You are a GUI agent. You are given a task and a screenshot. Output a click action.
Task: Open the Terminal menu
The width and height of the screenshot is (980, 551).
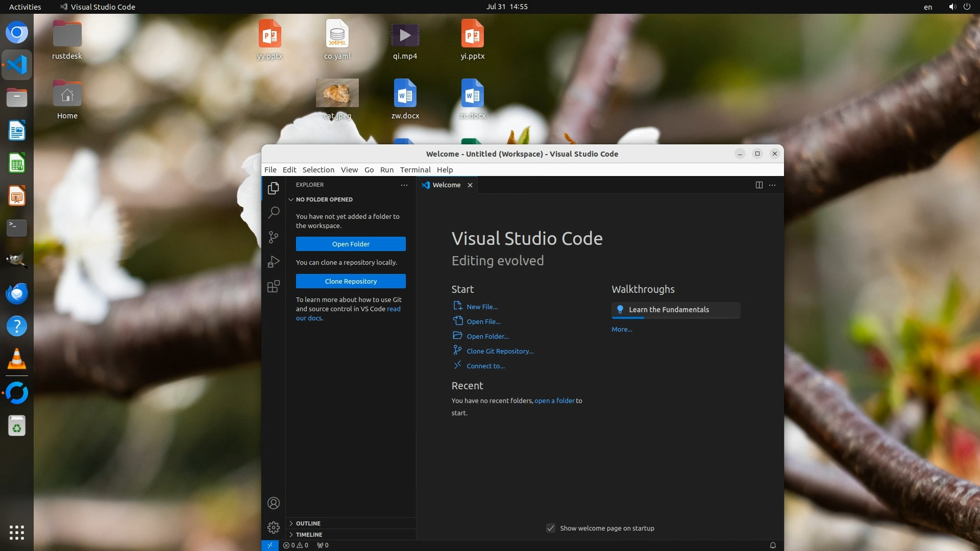pos(415,169)
